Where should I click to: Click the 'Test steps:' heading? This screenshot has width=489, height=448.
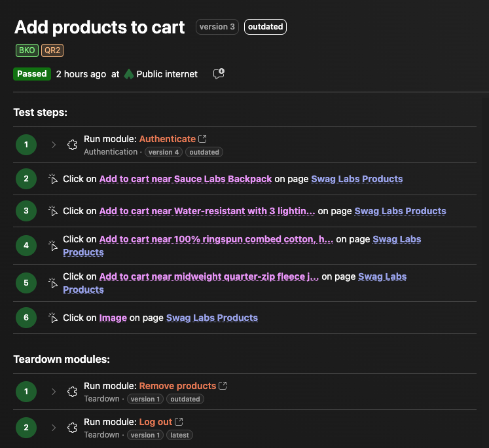point(40,112)
